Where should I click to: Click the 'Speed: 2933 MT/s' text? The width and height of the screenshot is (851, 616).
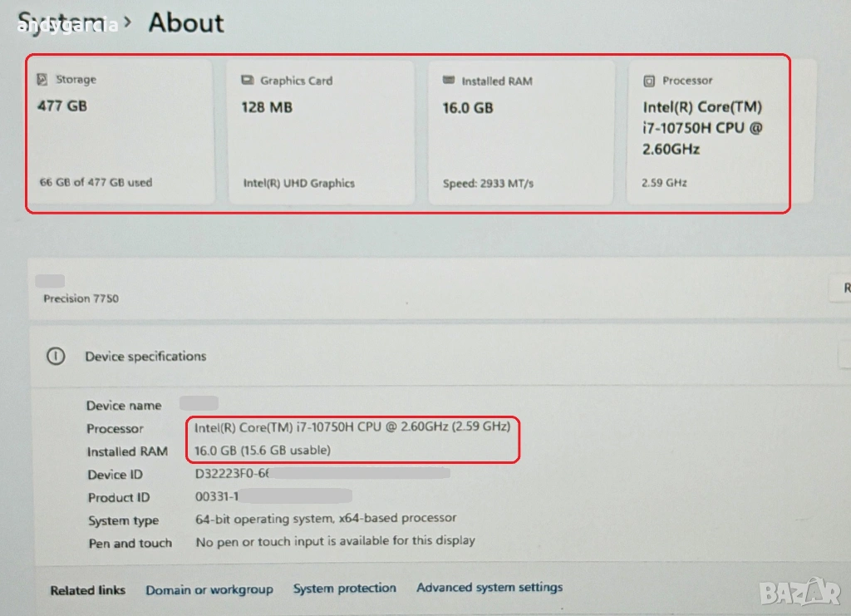(x=489, y=183)
